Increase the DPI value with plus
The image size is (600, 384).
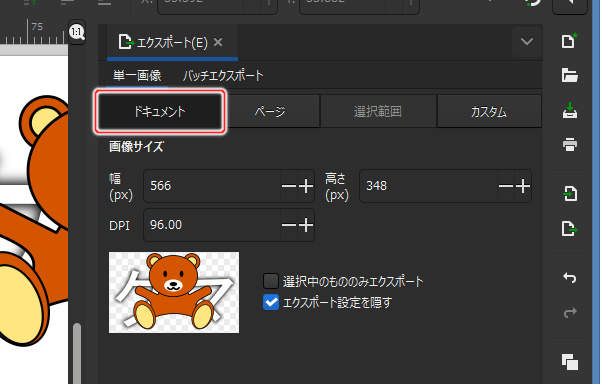pyautogui.click(x=306, y=225)
